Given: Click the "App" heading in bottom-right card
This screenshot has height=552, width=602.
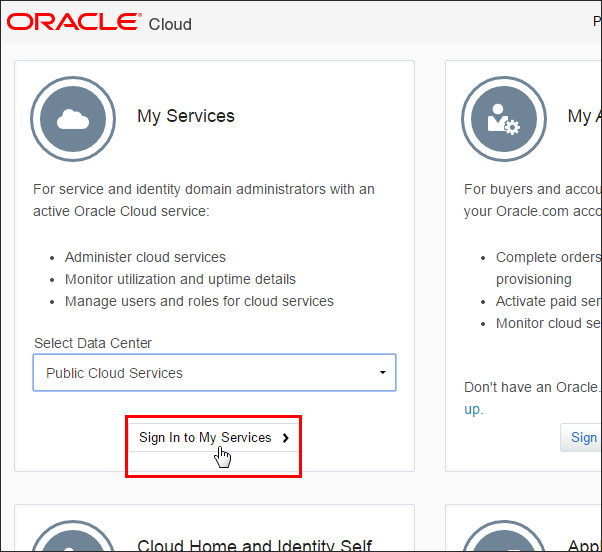Looking at the screenshot, I should tap(584, 545).
